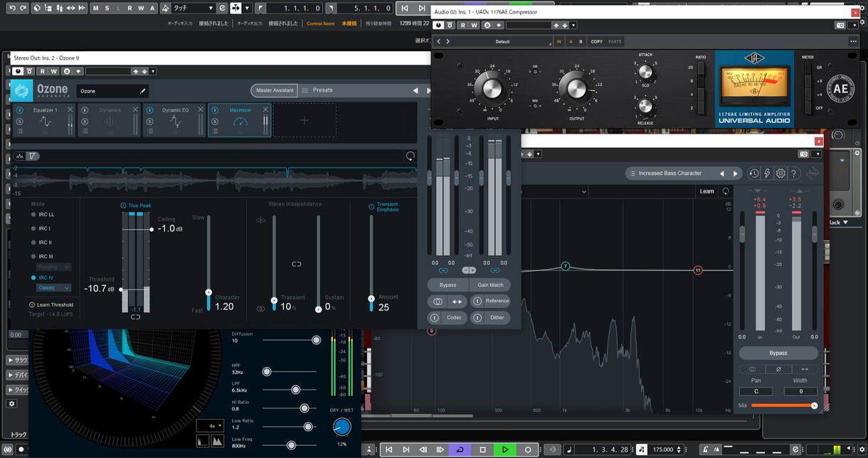Select ratio 20 button on the 1176AE
The height and width of the screenshot is (458, 868).
[x=702, y=68]
